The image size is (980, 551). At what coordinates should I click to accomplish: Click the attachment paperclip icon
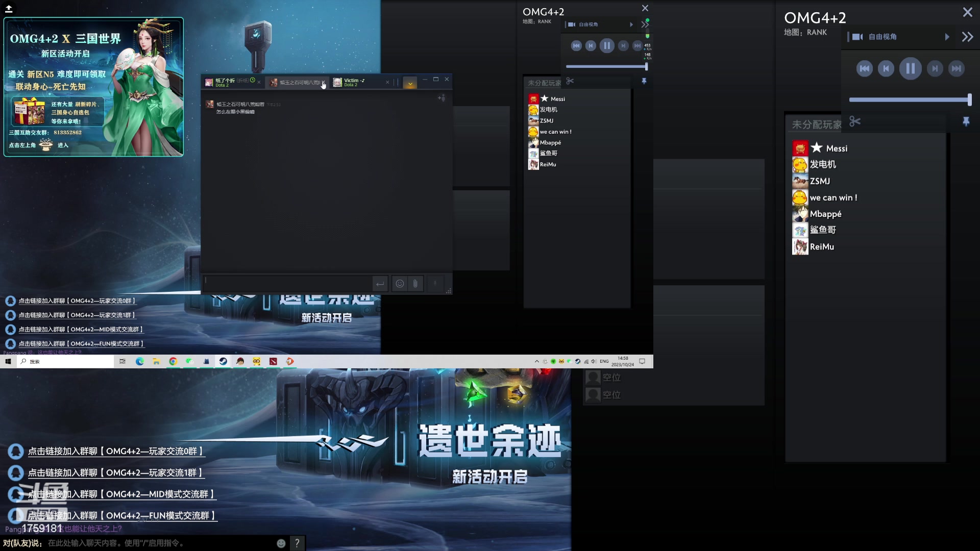[x=415, y=284]
